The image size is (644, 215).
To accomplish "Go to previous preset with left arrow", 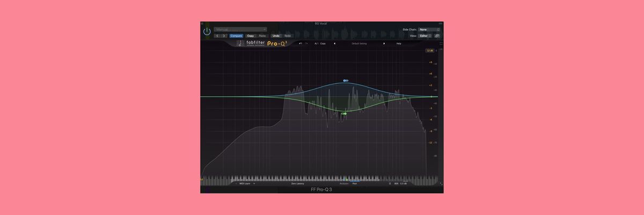I will point(217,36).
